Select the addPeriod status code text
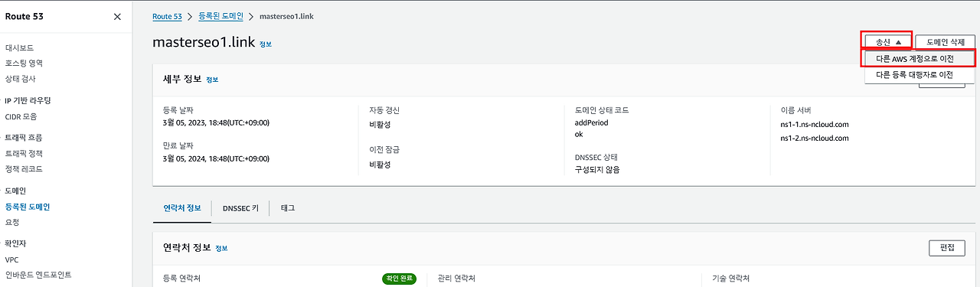The image size is (980, 287). (x=592, y=122)
